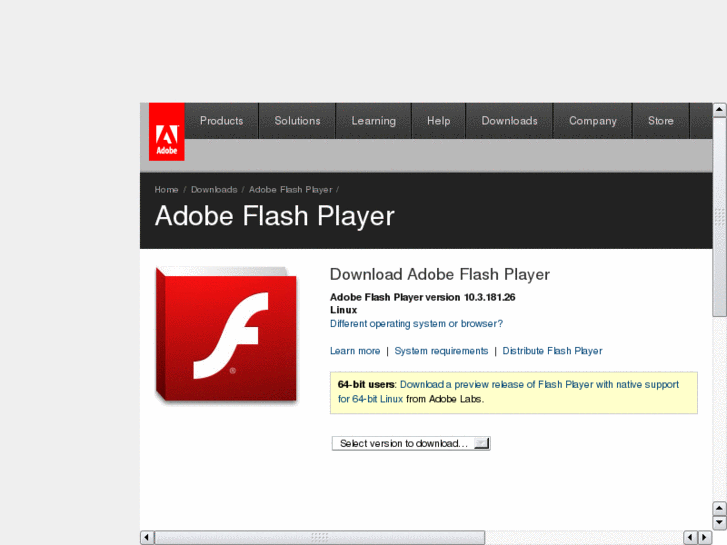Click 'Adobe Flash Player version 10.3.181.26' text
The image size is (727, 545).
[422, 297]
